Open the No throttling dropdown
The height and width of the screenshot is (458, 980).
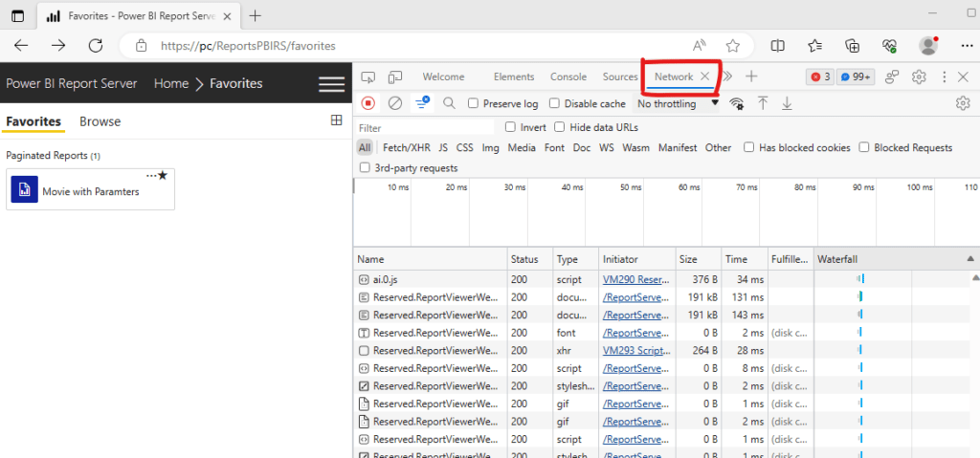click(x=677, y=103)
